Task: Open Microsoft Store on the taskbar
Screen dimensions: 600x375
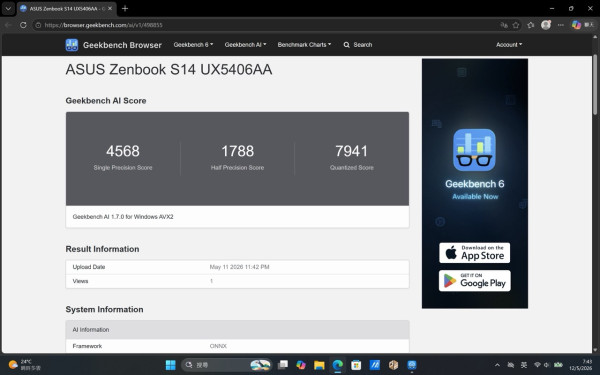Action: point(356,365)
